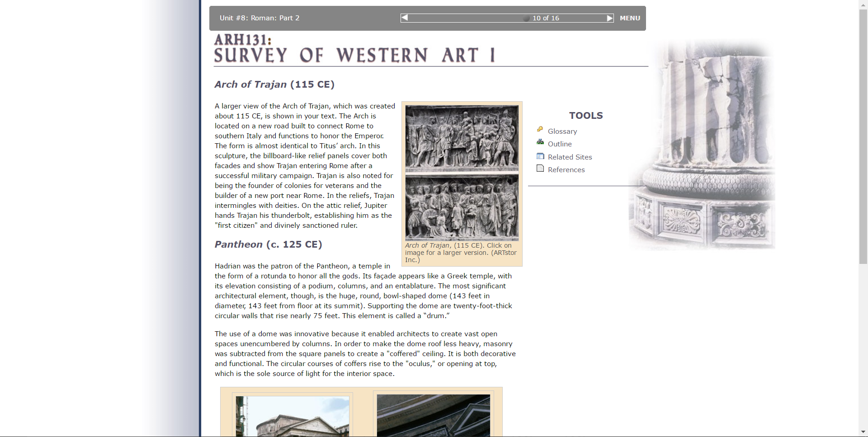Click the References page icon
The height and width of the screenshot is (437, 868).
pyautogui.click(x=540, y=169)
